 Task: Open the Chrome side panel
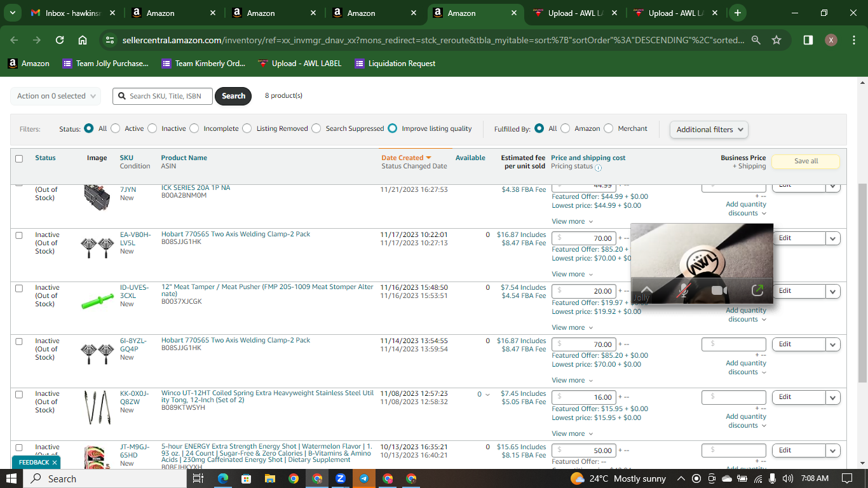[808, 40]
